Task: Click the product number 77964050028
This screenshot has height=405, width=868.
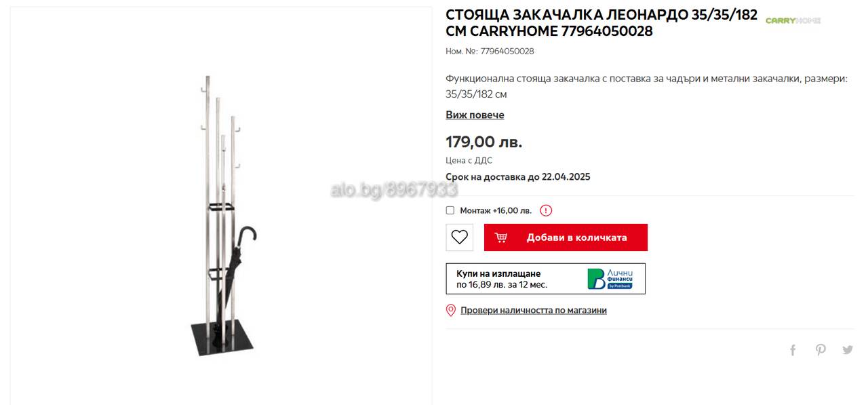Action: tap(507, 51)
